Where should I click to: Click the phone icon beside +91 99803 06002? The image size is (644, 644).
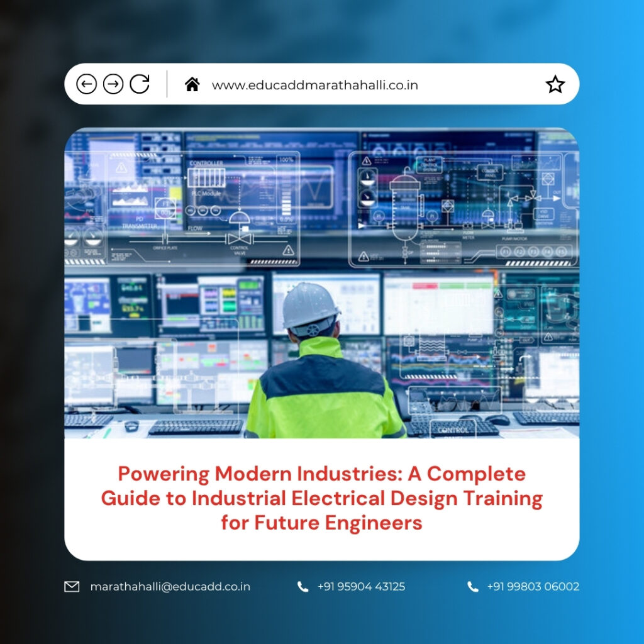coord(473,587)
